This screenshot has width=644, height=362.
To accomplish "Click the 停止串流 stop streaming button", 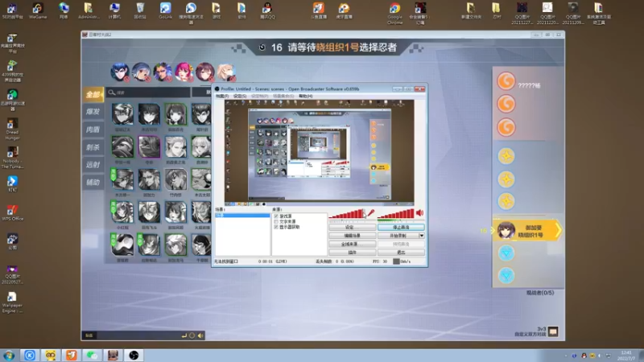I will (x=401, y=227).
